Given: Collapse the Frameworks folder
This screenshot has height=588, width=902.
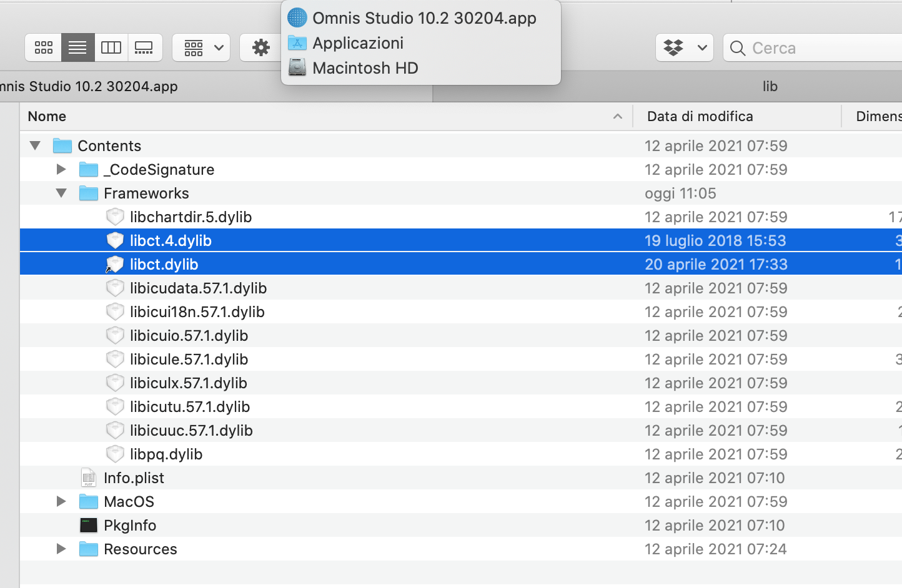Looking at the screenshot, I should 61,193.
